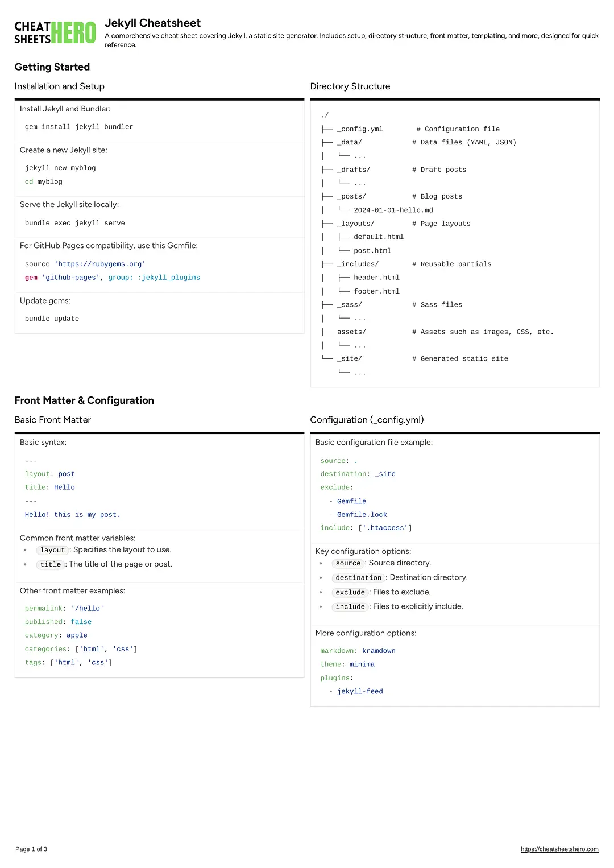Click the 'gem install jekyll bundler' command
The image size is (614, 868).
(x=79, y=127)
